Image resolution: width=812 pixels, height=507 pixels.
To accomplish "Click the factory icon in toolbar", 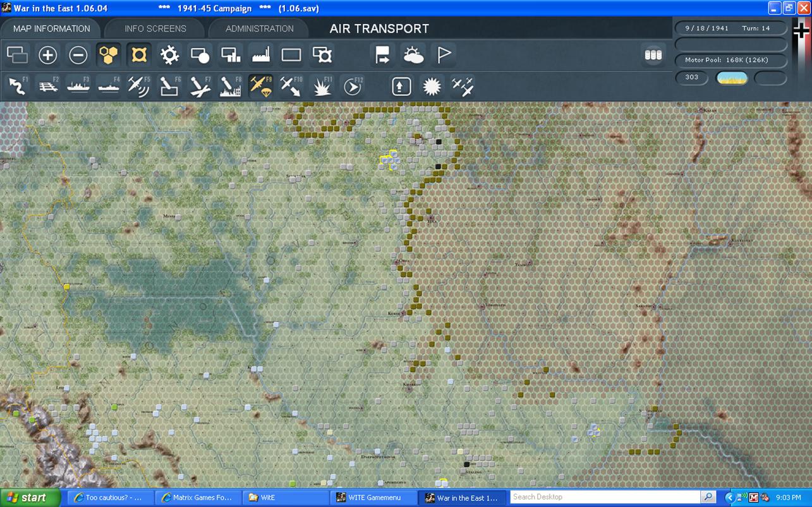I will tap(260, 56).
